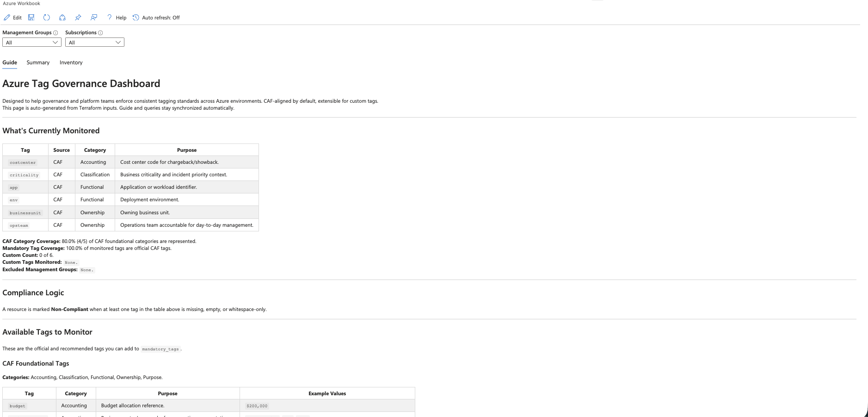Screen dimensions: 868x417
Task: Click the 'Azure Tag Governance Dashboard' title
Action: coord(81,84)
